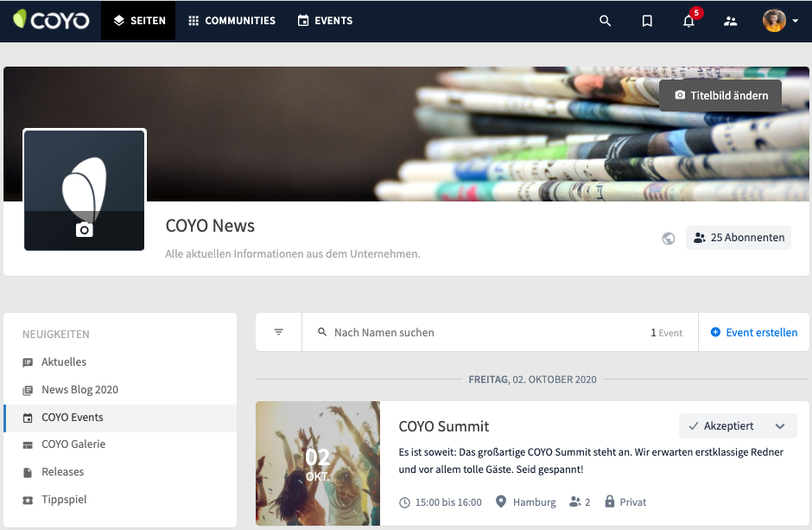
Task: Expand user menu dropdown arrow
Action: click(796, 21)
